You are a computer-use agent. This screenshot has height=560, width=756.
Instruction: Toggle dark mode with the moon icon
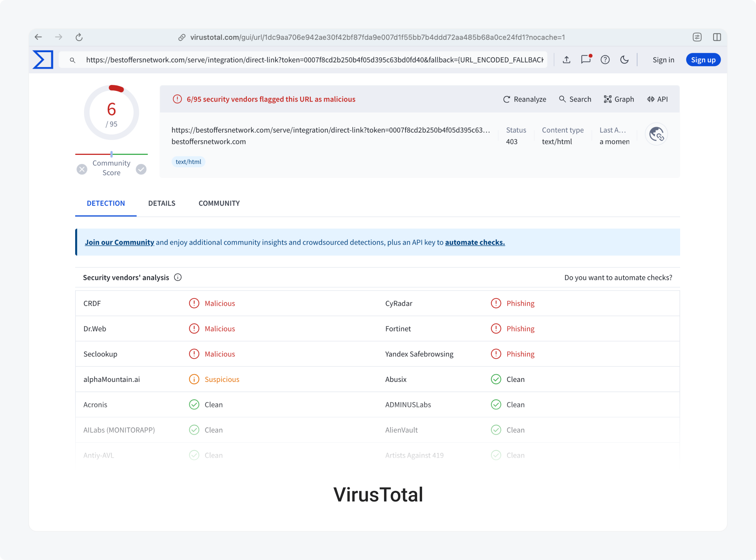click(x=624, y=60)
